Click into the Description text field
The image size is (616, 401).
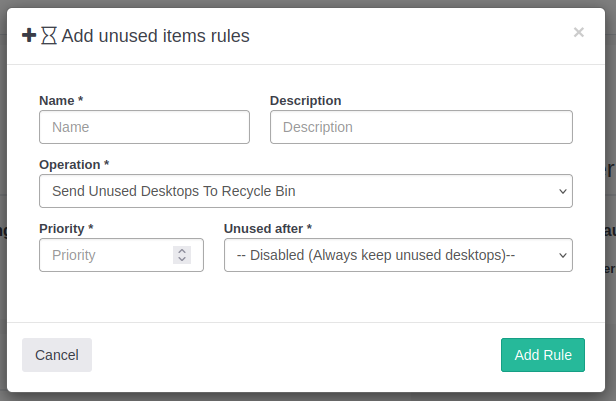[x=421, y=127]
